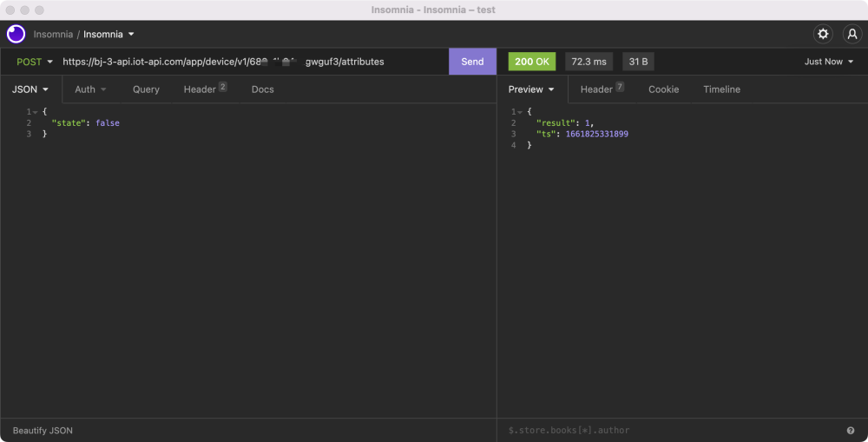
Task: Click the help question mark icon
Action: [851, 431]
